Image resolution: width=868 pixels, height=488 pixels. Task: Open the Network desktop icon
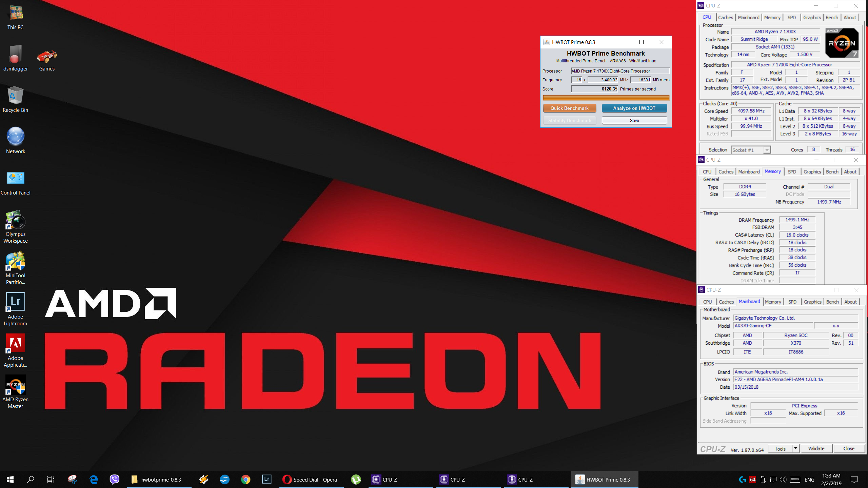coord(16,141)
